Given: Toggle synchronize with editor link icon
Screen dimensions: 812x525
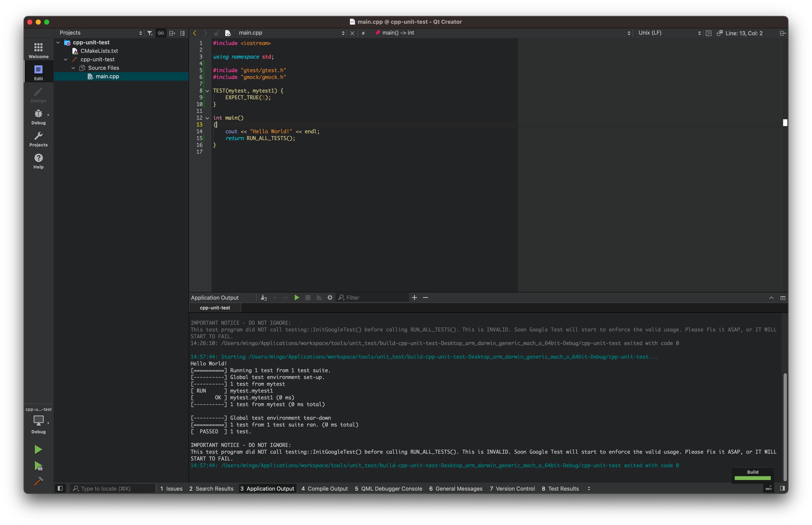Looking at the screenshot, I should 161,33.
